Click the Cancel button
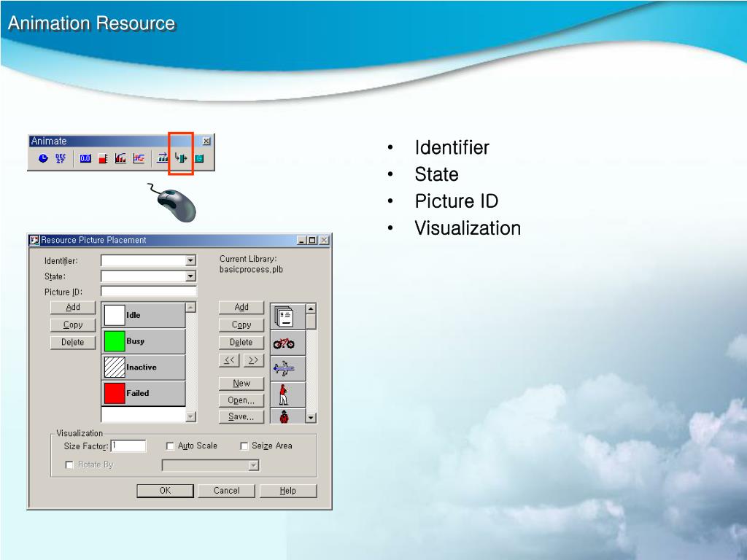 [226, 491]
